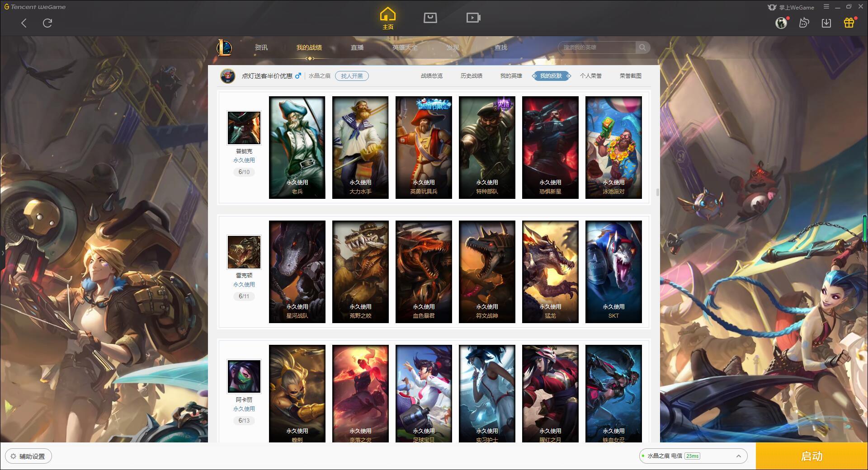Open the gift box icon
The height and width of the screenshot is (470, 868).
pyautogui.click(x=849, y=23)
